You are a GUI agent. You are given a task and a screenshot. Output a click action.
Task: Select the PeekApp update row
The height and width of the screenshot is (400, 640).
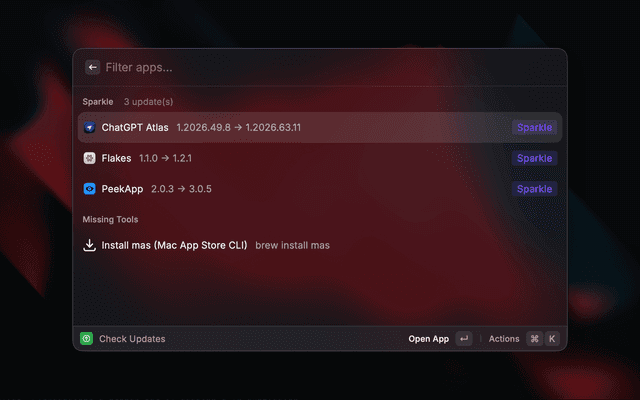(x=320, y=189)
